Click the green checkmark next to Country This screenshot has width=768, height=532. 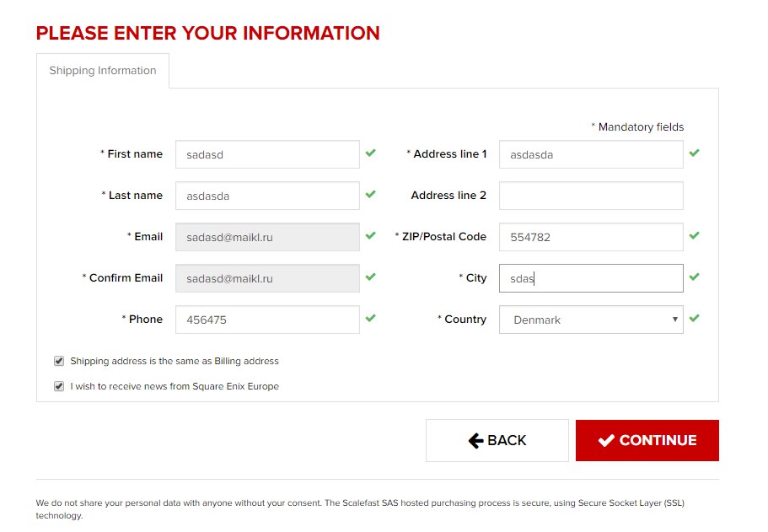pos(694,319)
